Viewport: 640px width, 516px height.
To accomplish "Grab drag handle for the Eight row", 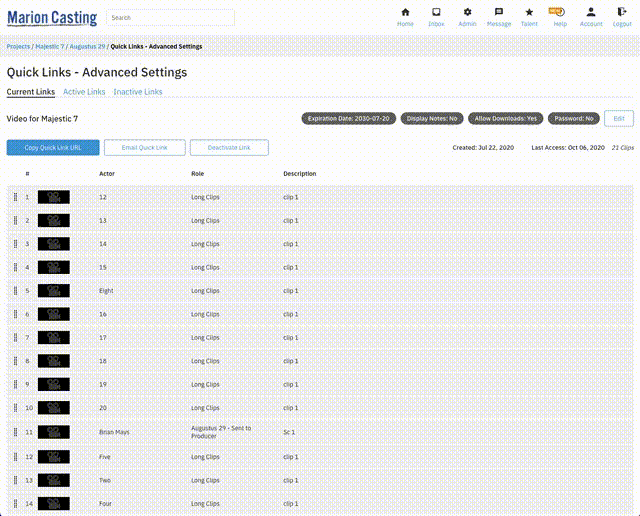I will tap(16, 291).
